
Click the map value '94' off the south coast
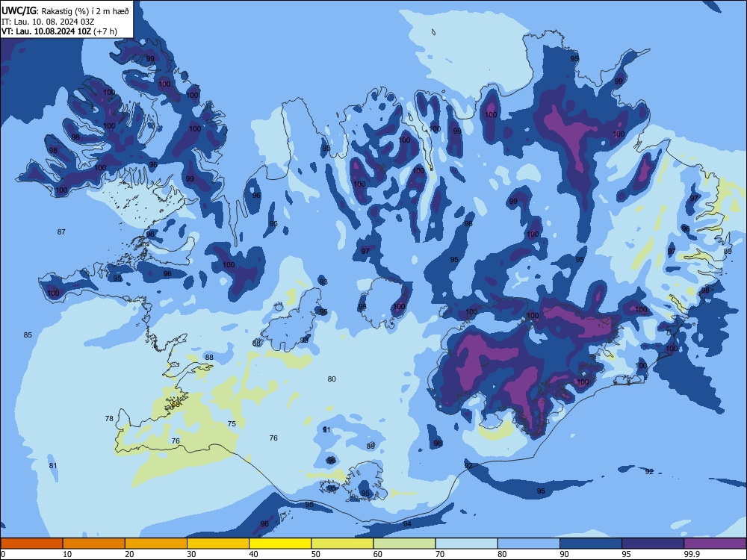[407, 524]
